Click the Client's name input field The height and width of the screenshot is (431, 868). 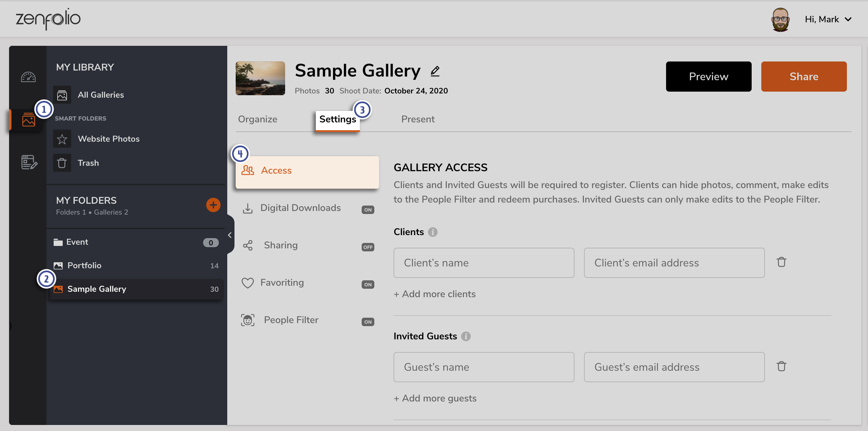484,263
